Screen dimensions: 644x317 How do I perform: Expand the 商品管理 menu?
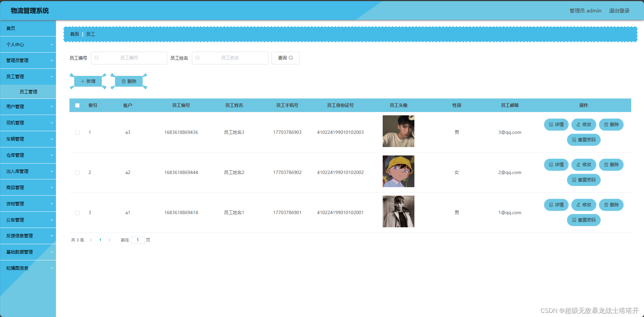click(x=28, y=188)
